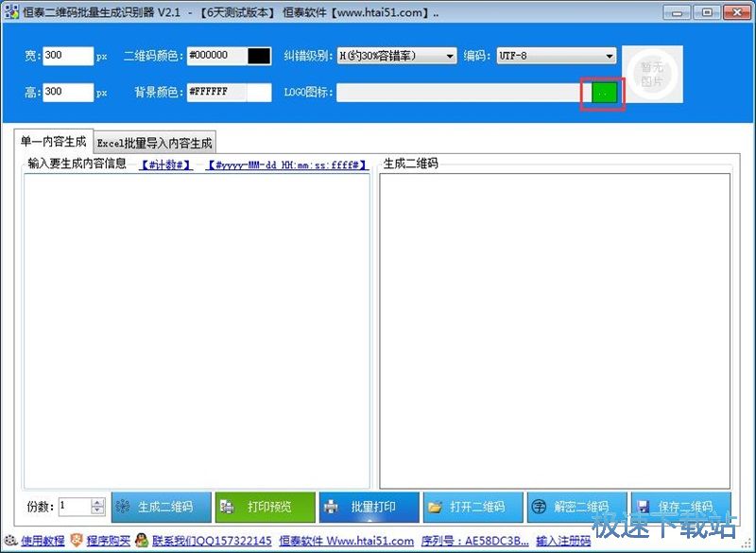Insert the 【#计数#】 counter placeholder link

coord(166,164)
